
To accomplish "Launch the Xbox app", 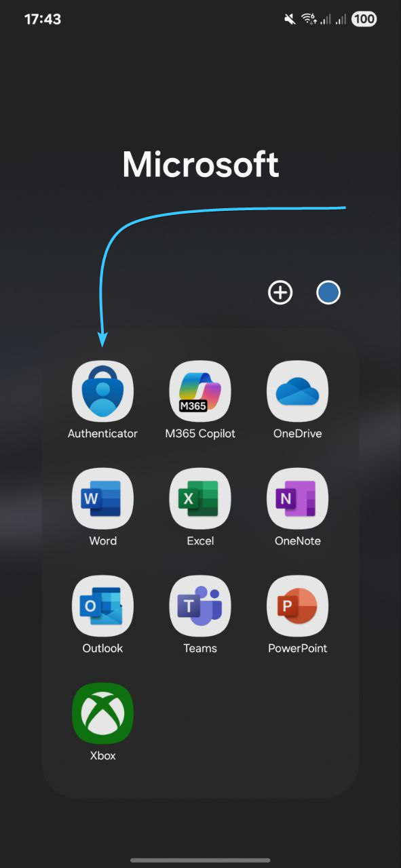I will tap(102, 713).
